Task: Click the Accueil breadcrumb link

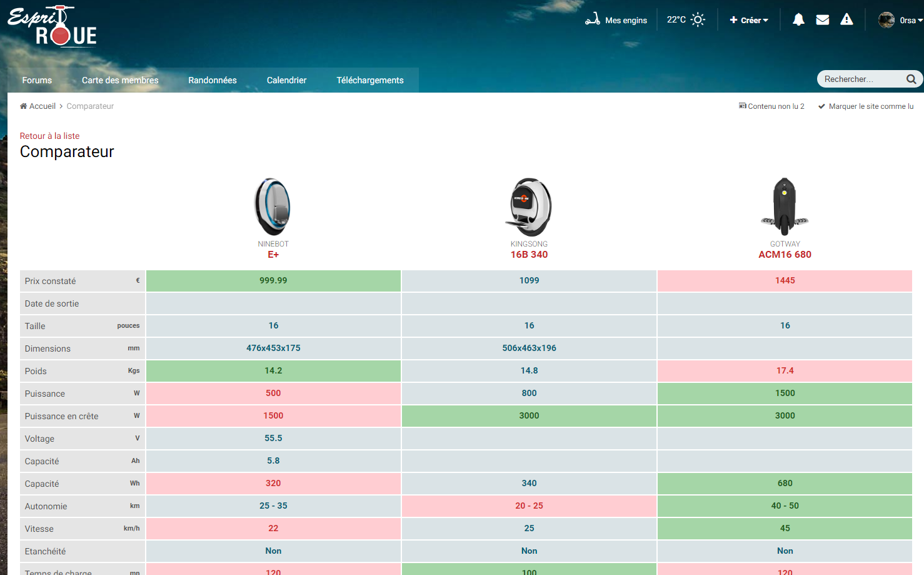Action: [43, 106]
